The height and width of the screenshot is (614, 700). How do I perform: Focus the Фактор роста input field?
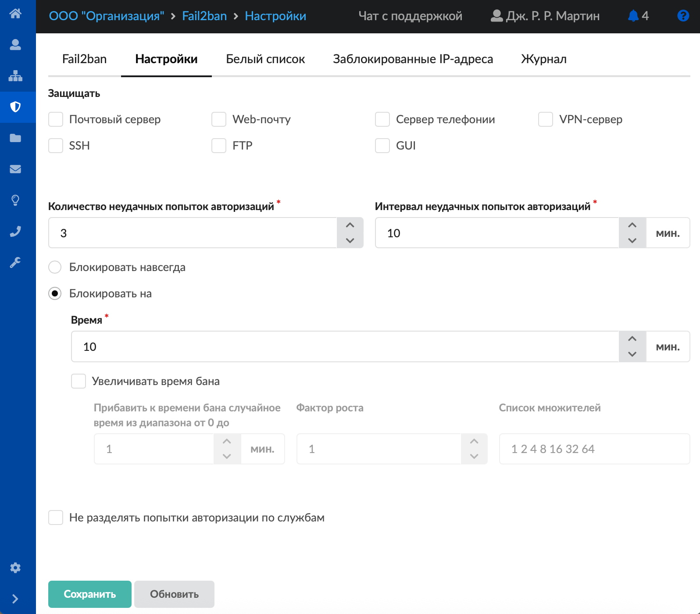tap(379, 449)
